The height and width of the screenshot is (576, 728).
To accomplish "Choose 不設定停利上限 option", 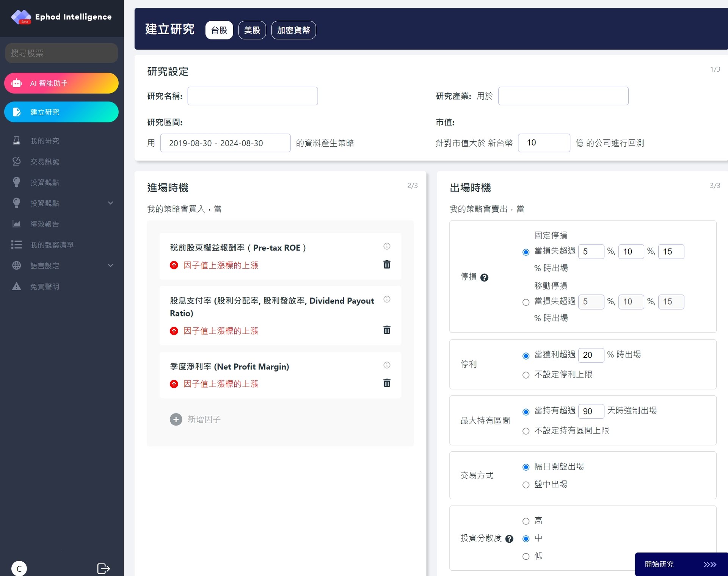I will click(526, 375).
